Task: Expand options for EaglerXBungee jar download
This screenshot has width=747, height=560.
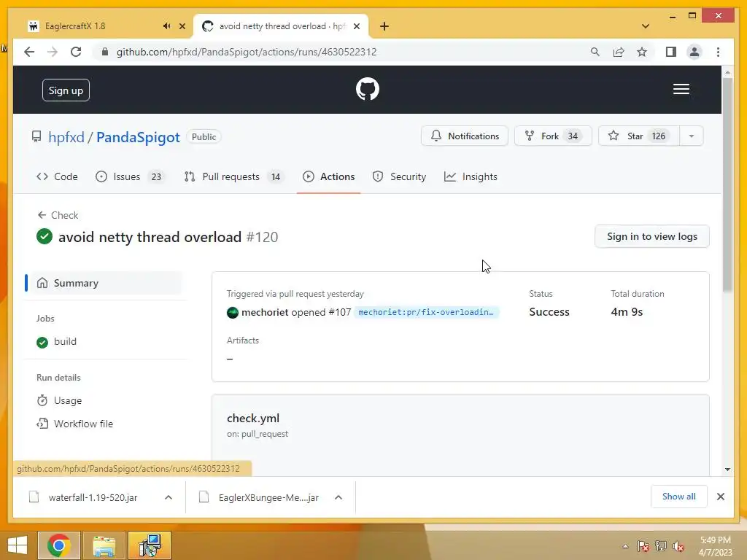Action: point(338,497)
